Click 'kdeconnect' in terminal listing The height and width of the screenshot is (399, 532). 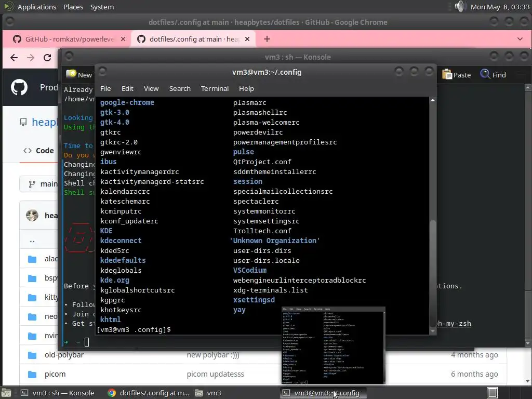coord(121,241)
